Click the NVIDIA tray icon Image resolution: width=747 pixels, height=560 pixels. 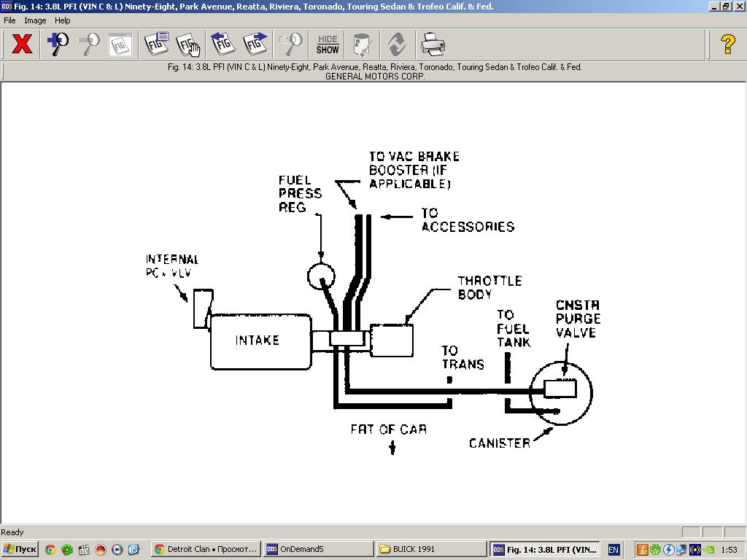click(x=708, y=550)
